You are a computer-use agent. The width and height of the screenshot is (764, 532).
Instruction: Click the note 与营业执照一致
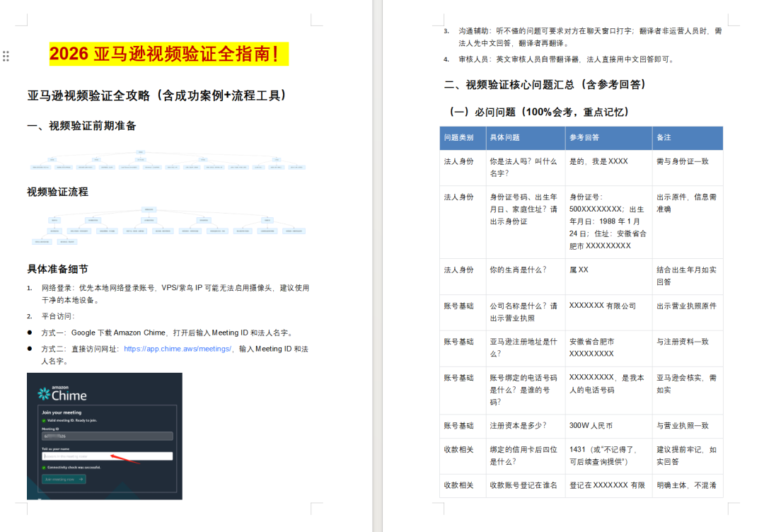683,426
